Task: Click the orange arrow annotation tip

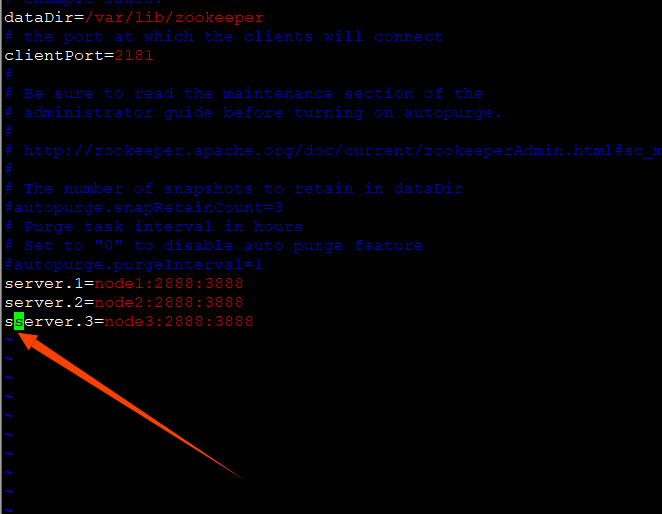Action: click(20, 336)
